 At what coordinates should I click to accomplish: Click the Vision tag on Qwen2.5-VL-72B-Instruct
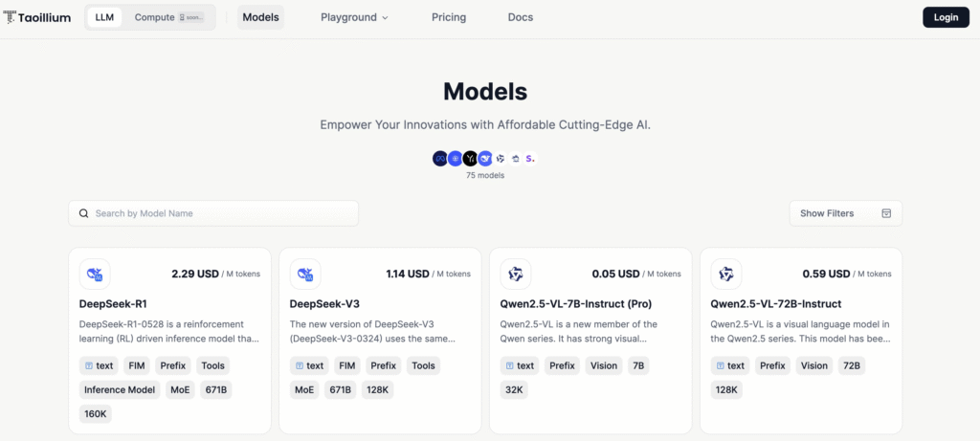[x=814, y=365]
